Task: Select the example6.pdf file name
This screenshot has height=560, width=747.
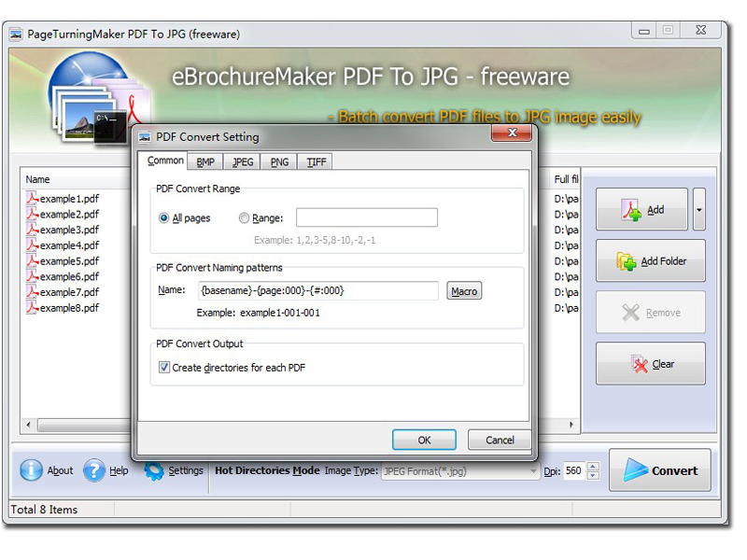Action: [69, 276]
